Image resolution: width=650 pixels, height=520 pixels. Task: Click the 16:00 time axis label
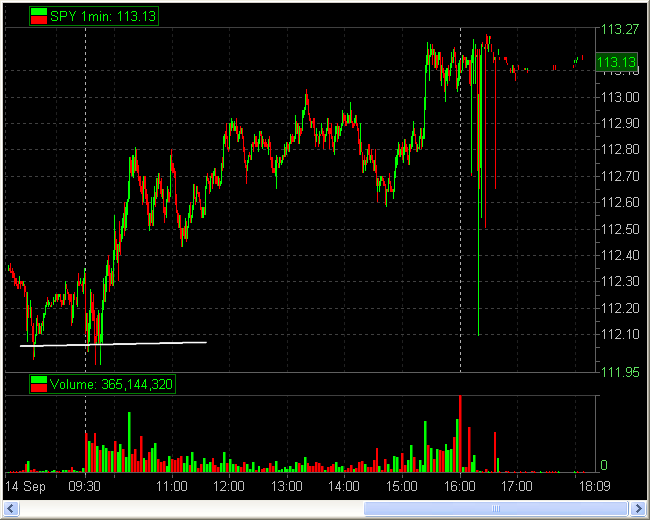[x=460, y=486]
